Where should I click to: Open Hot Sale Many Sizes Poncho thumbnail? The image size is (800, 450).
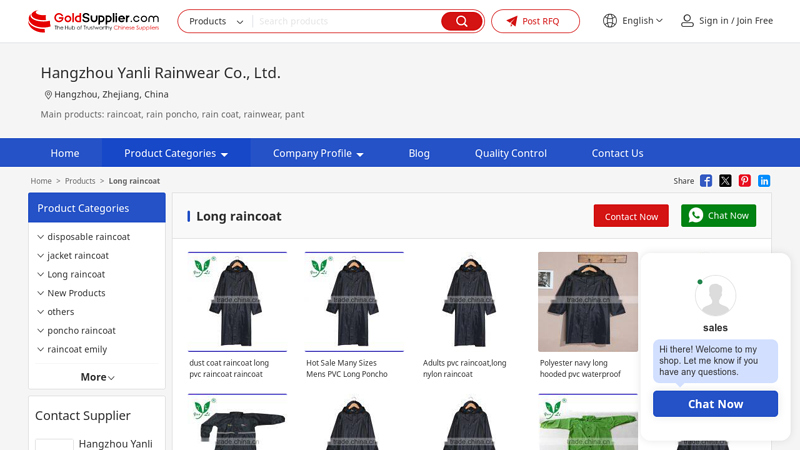pos(354,302)
